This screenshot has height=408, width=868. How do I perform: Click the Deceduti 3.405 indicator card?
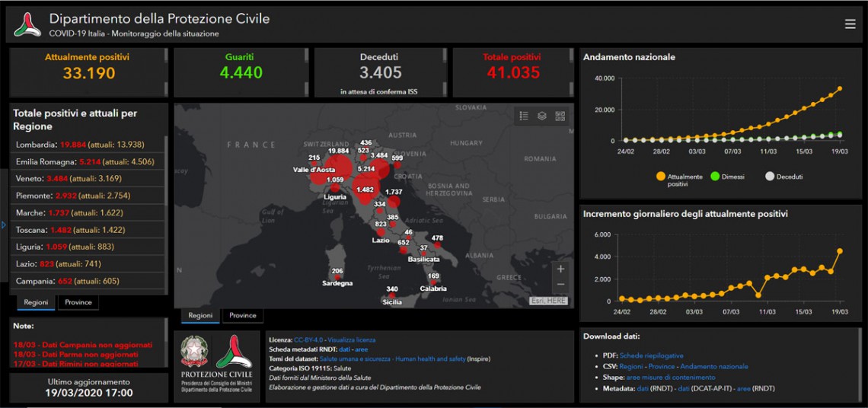[x=380, y=72]
